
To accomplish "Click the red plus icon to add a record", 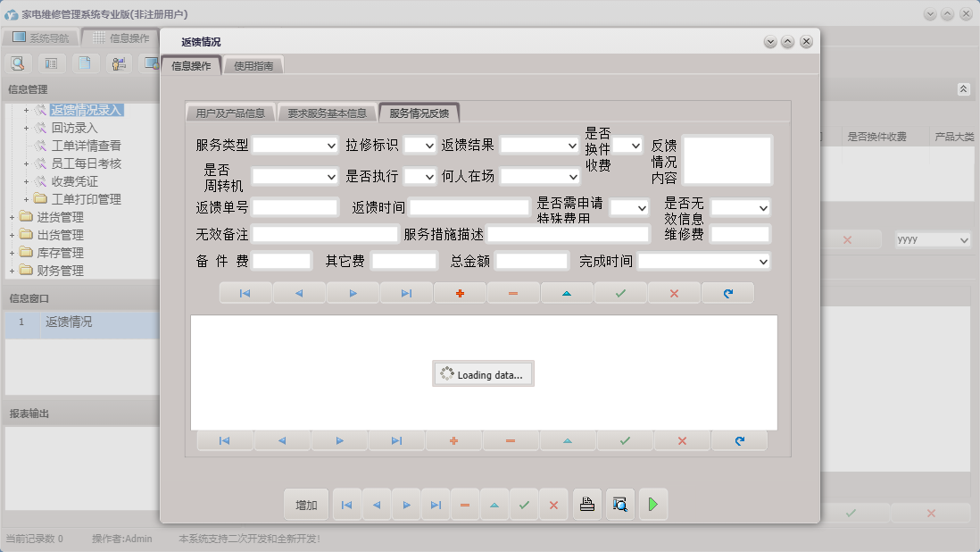I will (459, 292).
